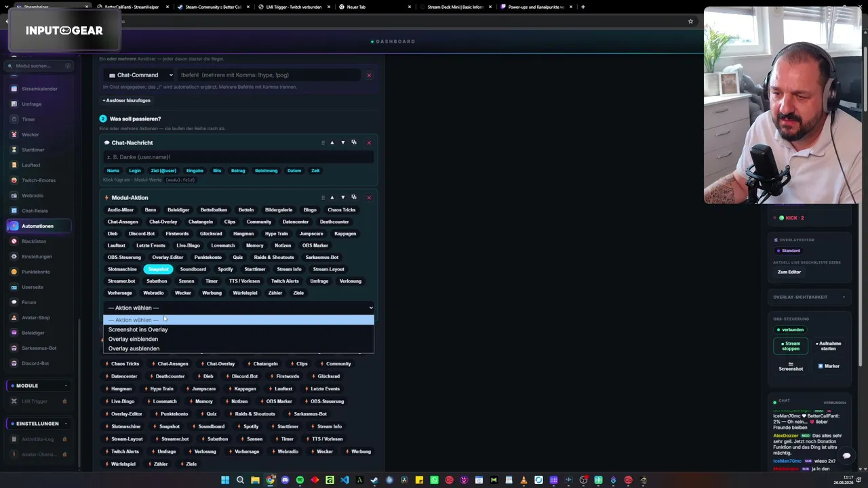Insert the Ziel (@user) placeholder
The height and width of the screenshot is (488, 868).
(x=163, y=171)
